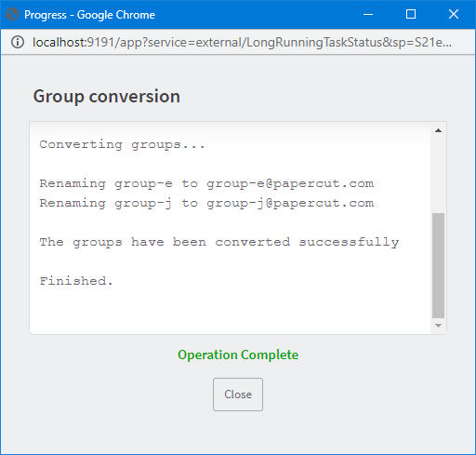Screen dimensions: 476x455
Task: Close the Progress Chrome window
Action: (454, 14)
